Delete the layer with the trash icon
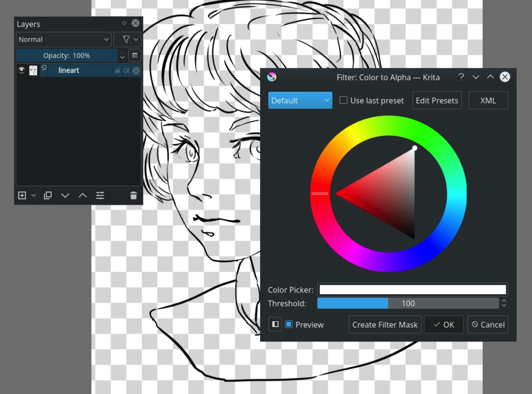This screenshot has width=532, height=394. (133, 195)
